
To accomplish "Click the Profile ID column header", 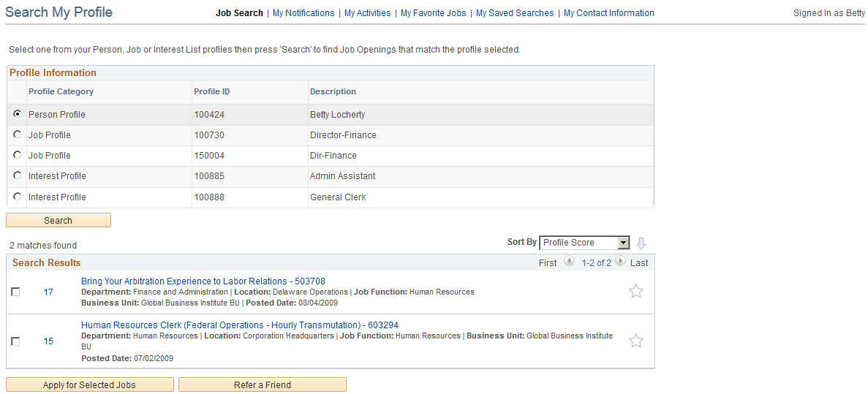I will (x=212, y=91).
